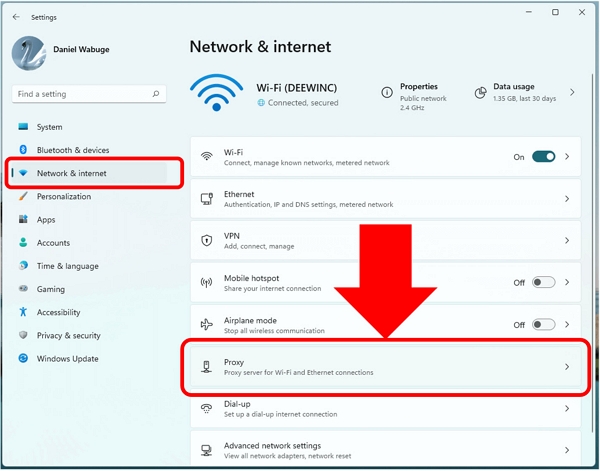The image size is (600, 471).
Task: Click the Find a setting search box
Action: 89,94
